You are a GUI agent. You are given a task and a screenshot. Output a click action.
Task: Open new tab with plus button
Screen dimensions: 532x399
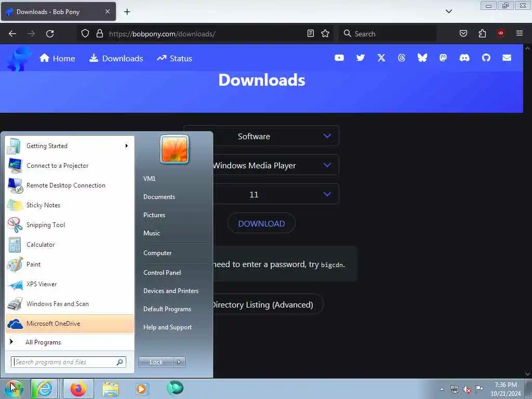coord(127,12)
